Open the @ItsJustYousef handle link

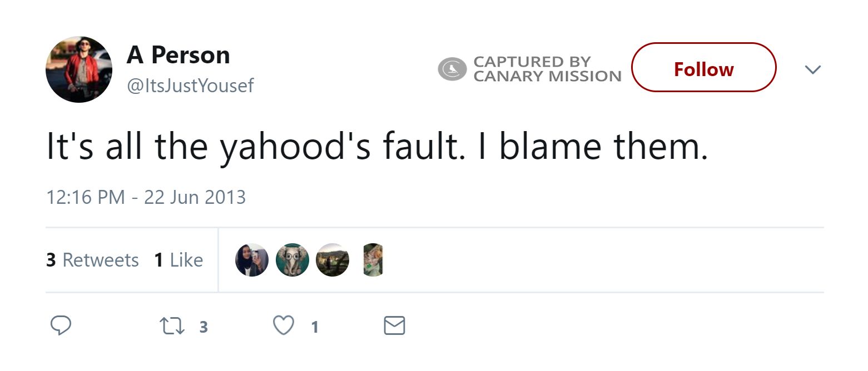[x=191, y=86]
